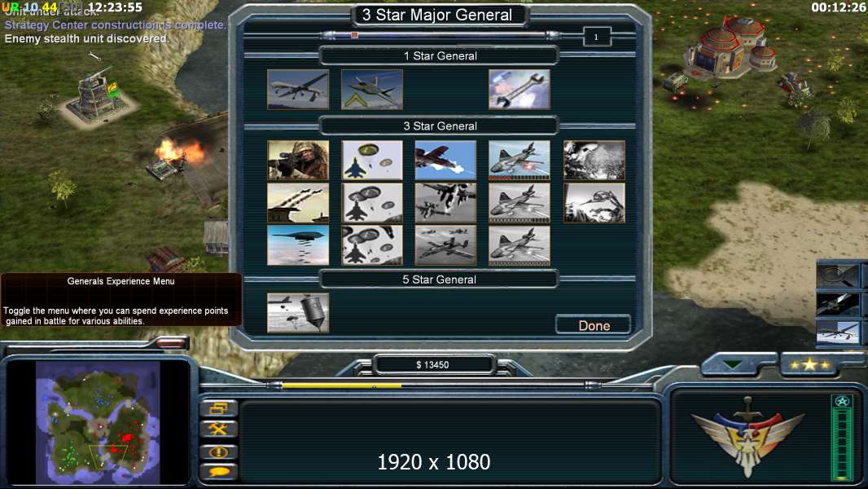Image resolution: width=868 pixels, height=489 pixels.
Task: Jump to the alert exclamation beacon button
Action: coord(219,452)
